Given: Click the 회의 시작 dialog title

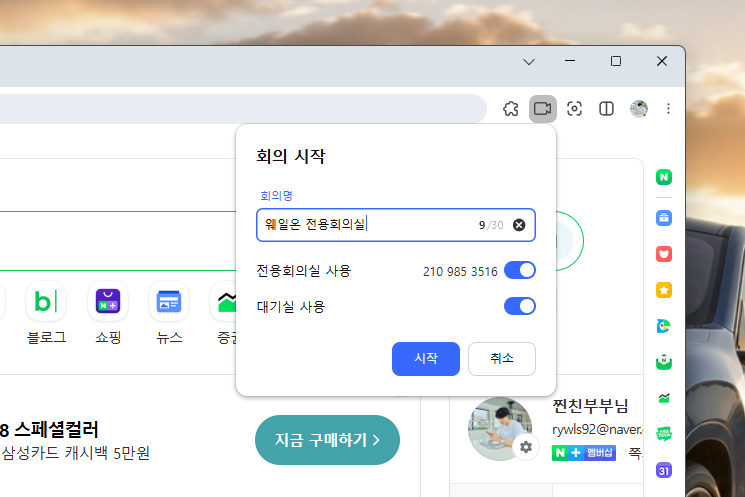Looking at the screenshot, I should click(291, 156).
